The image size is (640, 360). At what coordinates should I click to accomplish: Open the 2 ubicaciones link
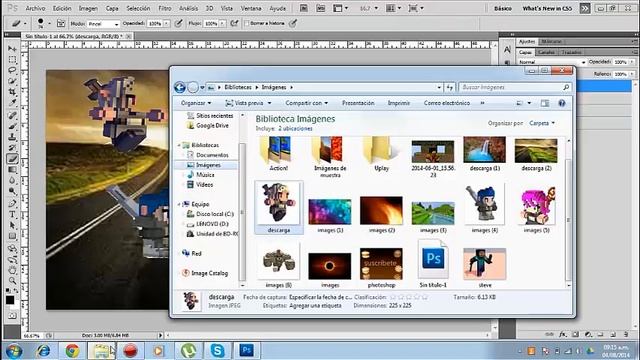(x=295, y=129)
